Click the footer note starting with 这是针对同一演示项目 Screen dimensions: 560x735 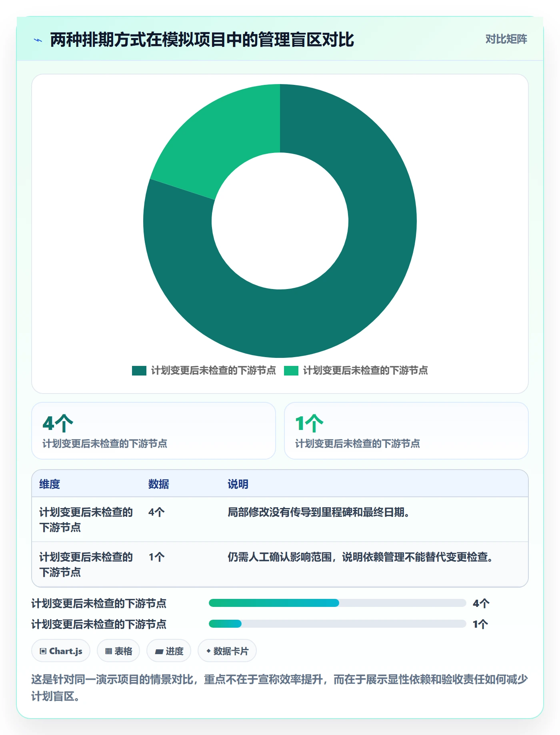tap(280, 688)
